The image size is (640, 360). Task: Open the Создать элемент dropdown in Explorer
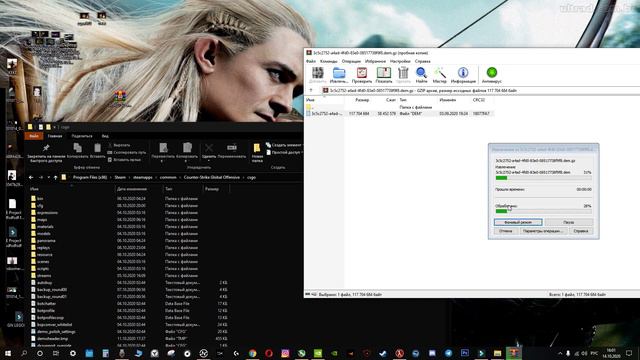284,145
